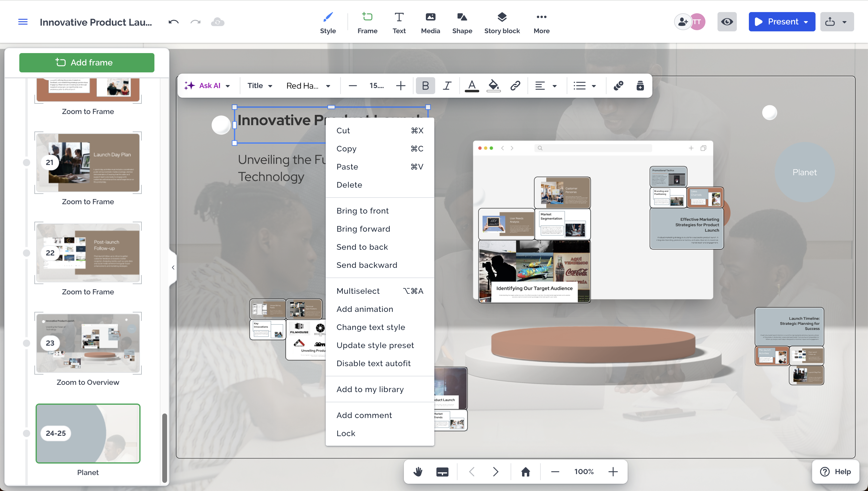This screenshot has width=868, height=491.
Task: Open the Style tool
Action: click(x=328, y=23)
